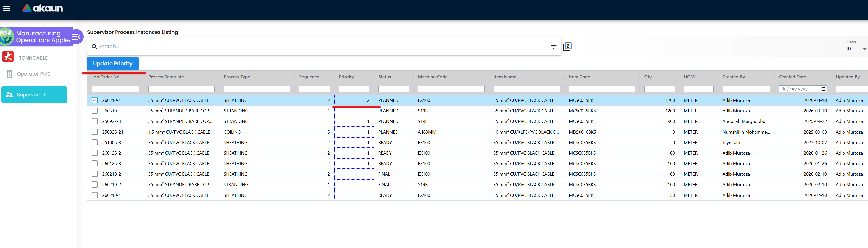Viewport: 868px width, 248px height.
Task: Open the search filter options icon
Action: coord(553,47)
